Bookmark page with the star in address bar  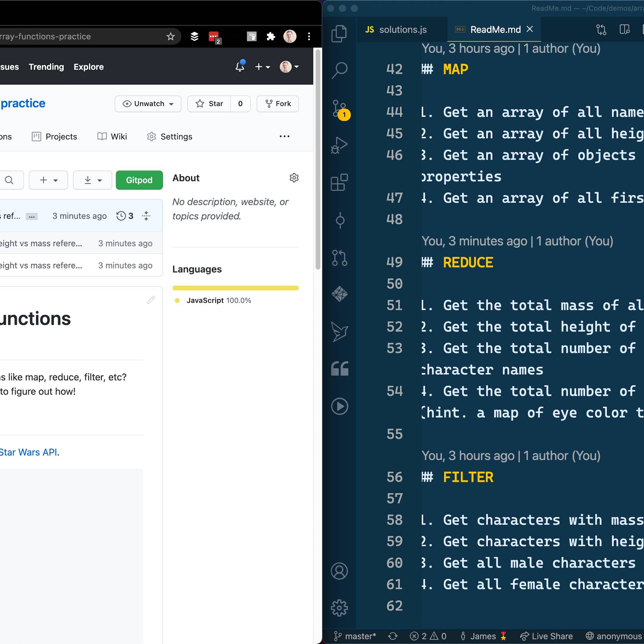pyautogui.click(x=171, y=36)
